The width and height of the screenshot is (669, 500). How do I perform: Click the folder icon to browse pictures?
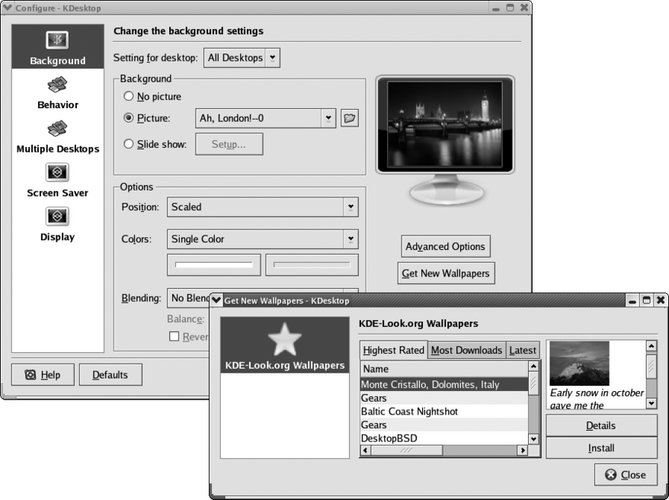(349, 118)
